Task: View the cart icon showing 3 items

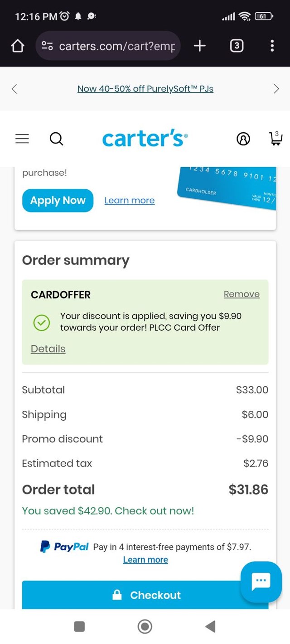Action: 275,139
